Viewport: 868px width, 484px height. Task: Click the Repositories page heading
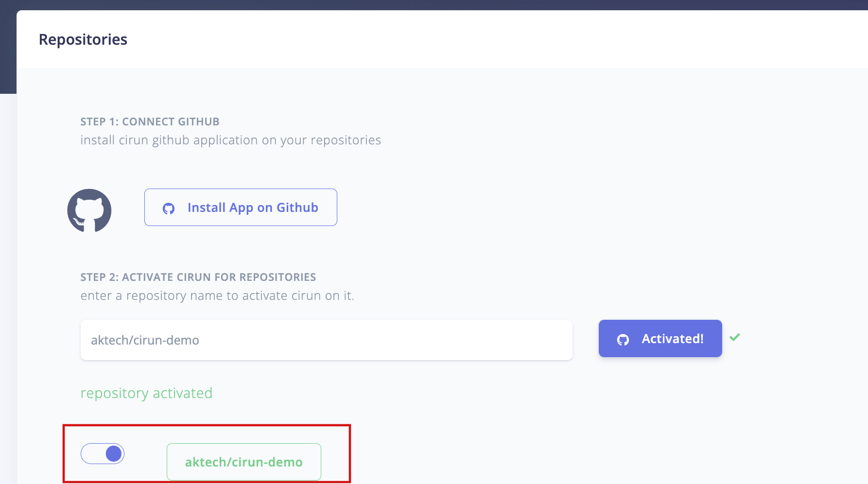pos(83,39)
